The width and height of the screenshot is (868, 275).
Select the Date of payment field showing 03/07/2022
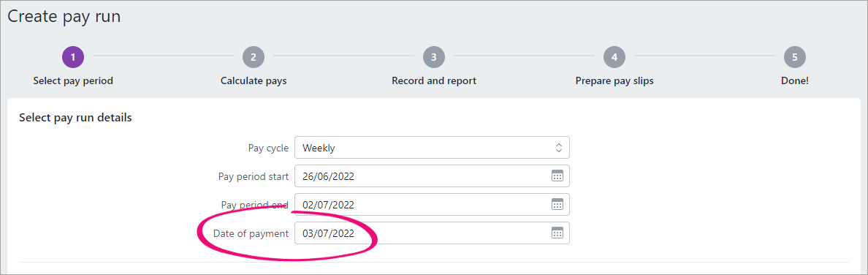click(432, 233)
